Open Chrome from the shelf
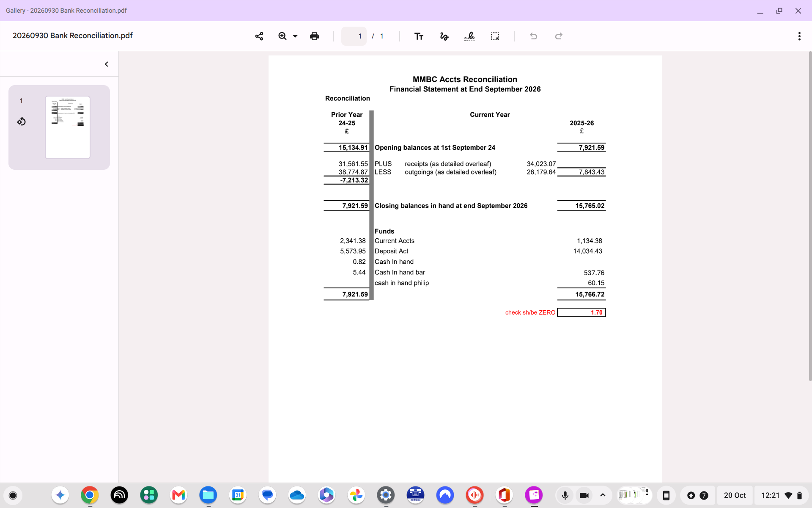 point(90,495)
